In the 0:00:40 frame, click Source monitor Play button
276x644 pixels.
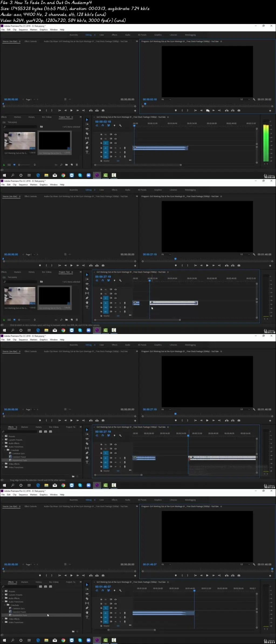click(x=71, y=110)
